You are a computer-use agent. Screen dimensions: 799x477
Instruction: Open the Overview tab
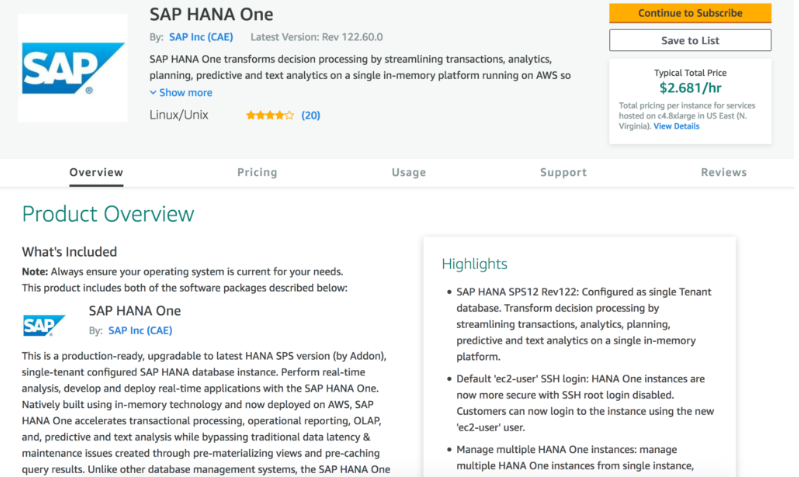click(96, 172)
